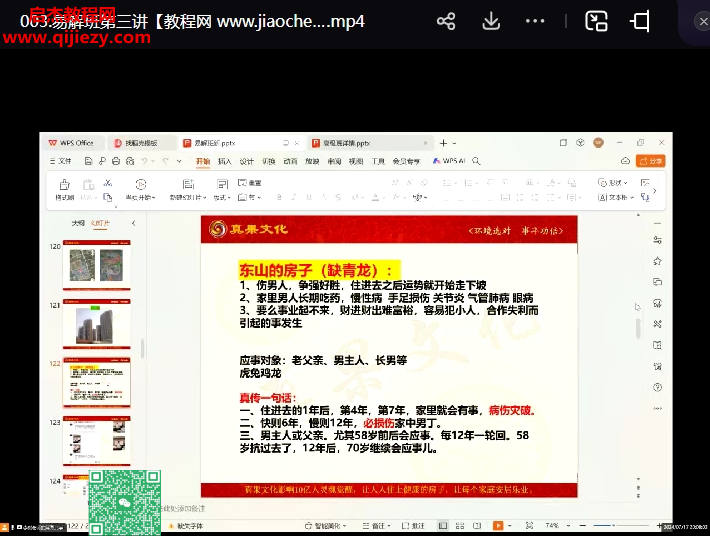
Task: Open the Design ribbon tab
Action: coord(247,161)
